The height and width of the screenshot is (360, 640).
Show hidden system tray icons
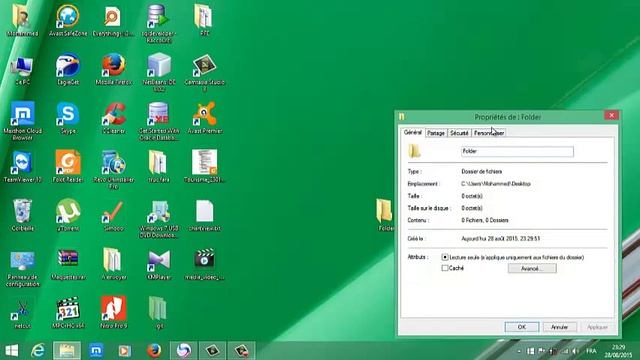[519, 351]
